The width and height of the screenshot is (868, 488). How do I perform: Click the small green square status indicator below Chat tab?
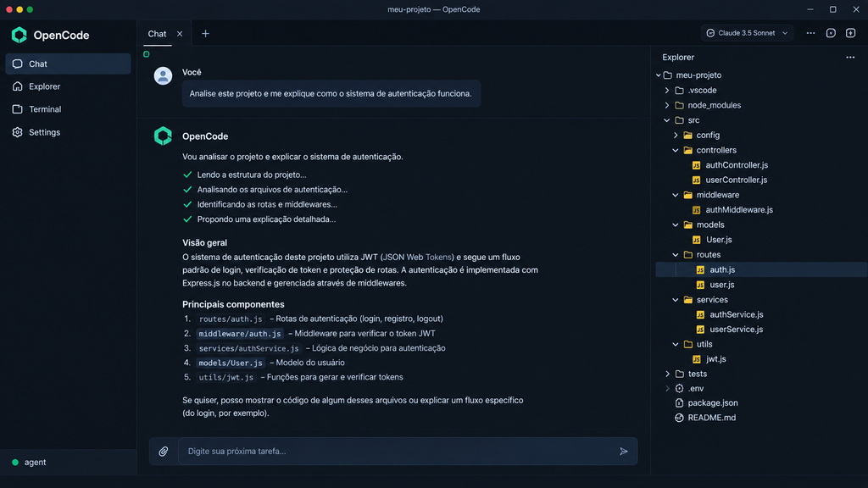click(146, 54)
